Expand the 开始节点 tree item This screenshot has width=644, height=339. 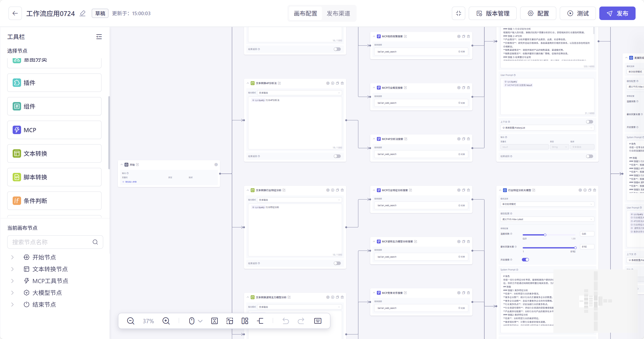[12, 257]
